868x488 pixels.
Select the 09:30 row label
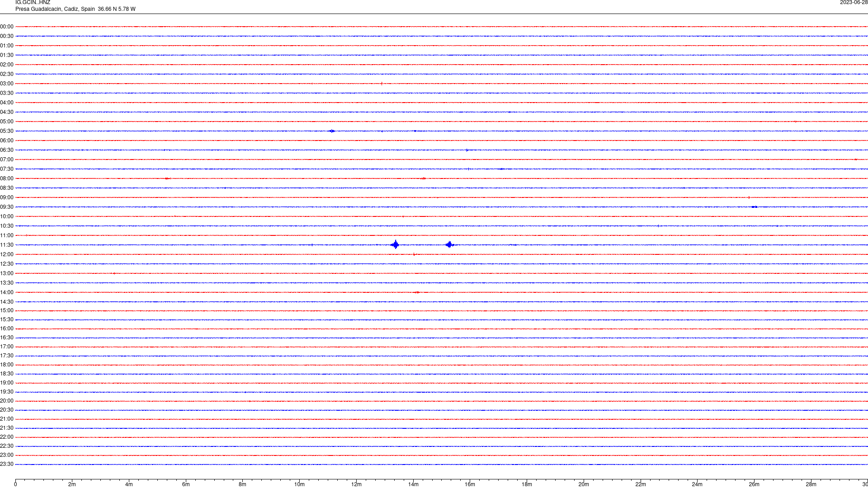click(x=7, y=207)
